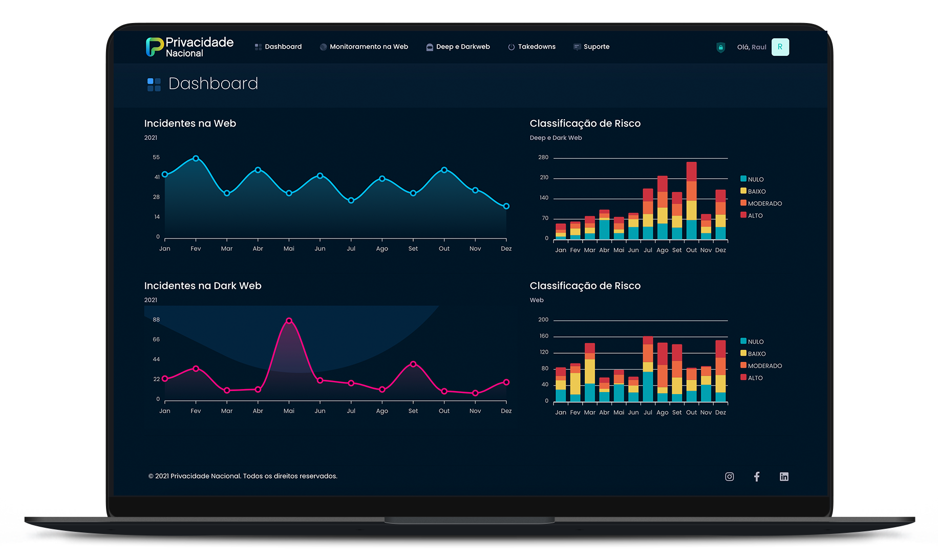Open the Instagram footer icon
The image size is (938, 560).
click(730, 477)
